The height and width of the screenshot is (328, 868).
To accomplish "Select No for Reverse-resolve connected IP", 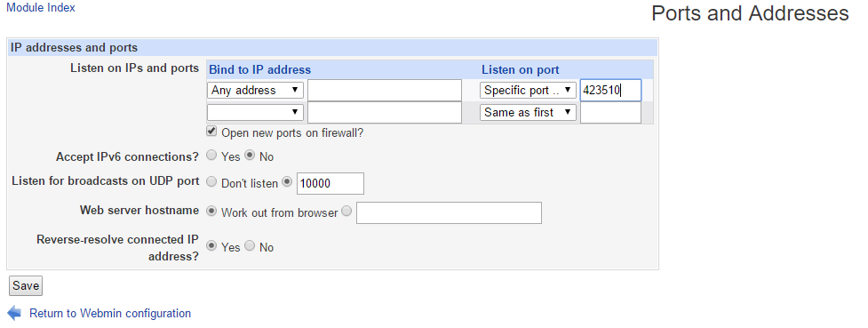I will click(x=250, y=245).
